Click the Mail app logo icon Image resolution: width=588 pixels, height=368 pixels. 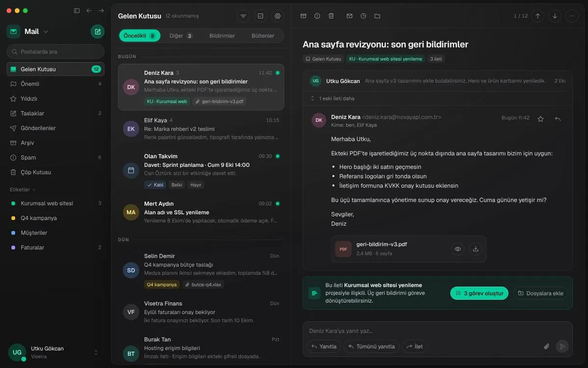[x=13, y=31]
